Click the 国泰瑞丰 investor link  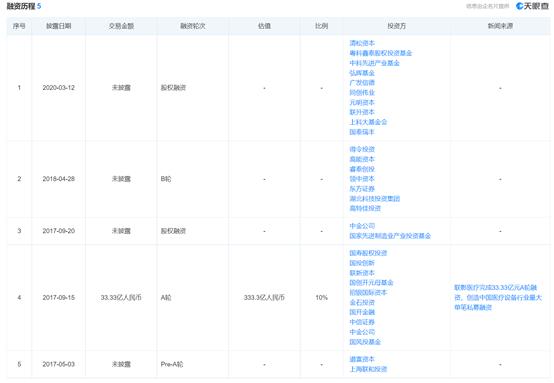[362, 132]
